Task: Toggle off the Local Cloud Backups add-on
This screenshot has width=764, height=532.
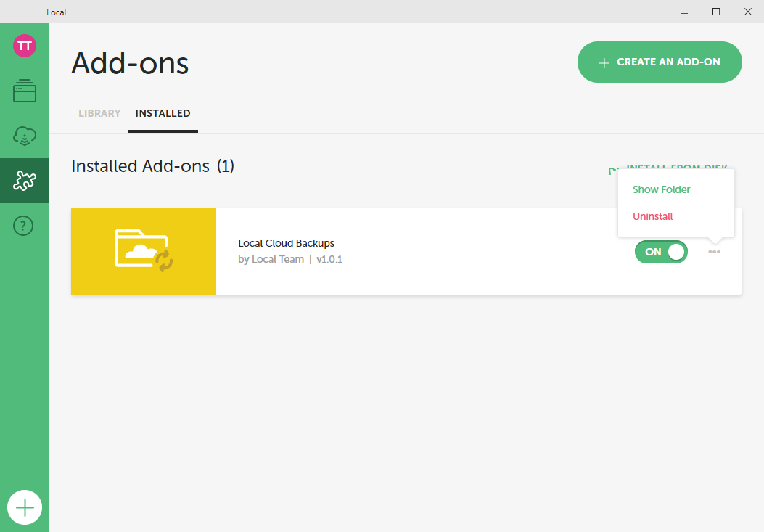Action: point(661,252)
